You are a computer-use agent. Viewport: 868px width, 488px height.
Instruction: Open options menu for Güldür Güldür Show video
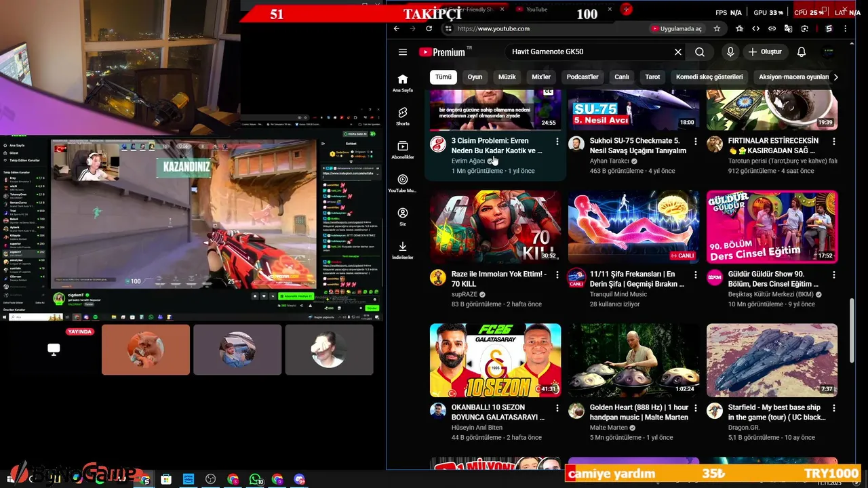[x=834, y=275]
